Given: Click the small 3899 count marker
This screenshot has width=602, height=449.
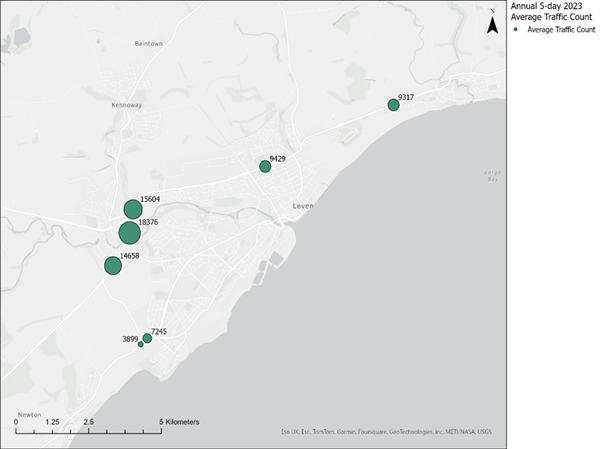Looking at the screenshot, I should tap(141, 345).
